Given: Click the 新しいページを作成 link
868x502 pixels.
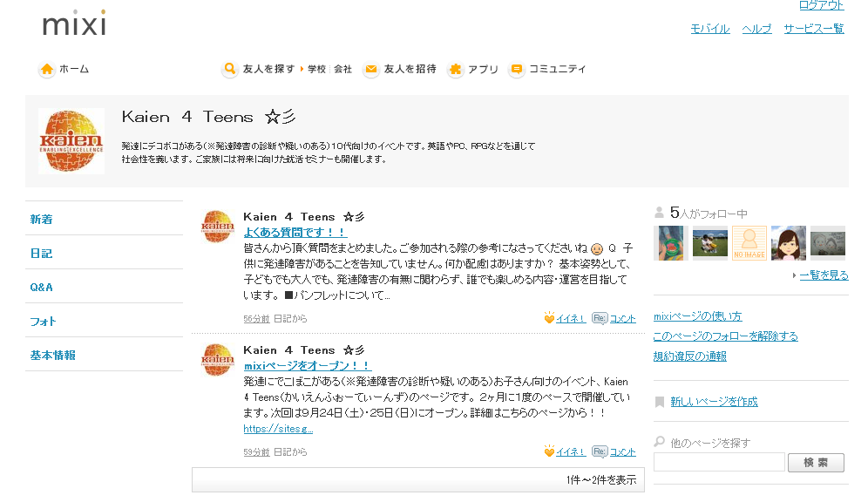Looking at the screenshot, I should click(714, 402).
